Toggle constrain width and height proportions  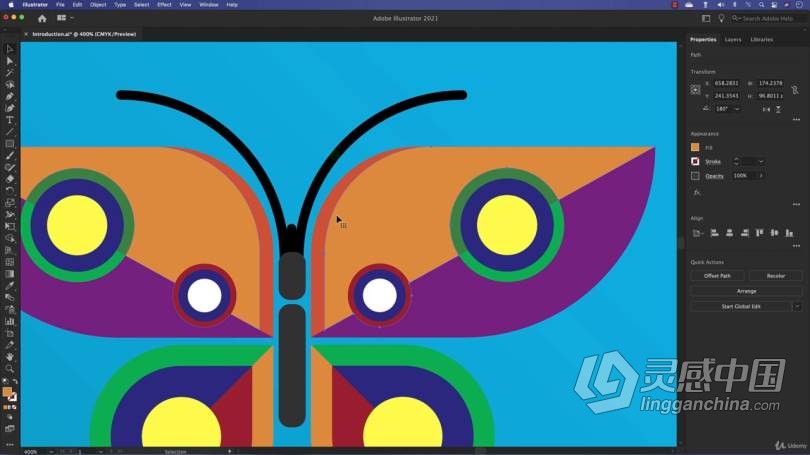795,90
